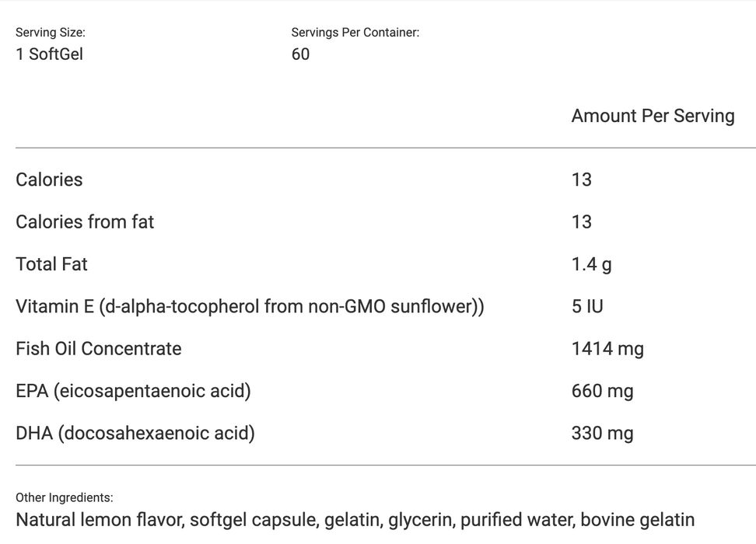Click the "Calories from fat" row label
Viewport: 756px width, 544px height.
click(x=85, y=221)
